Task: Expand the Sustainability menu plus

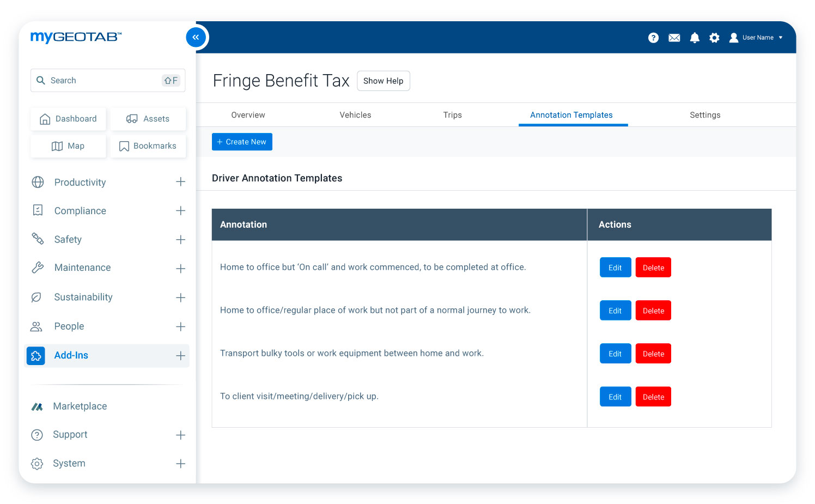Action: [181, 297]
